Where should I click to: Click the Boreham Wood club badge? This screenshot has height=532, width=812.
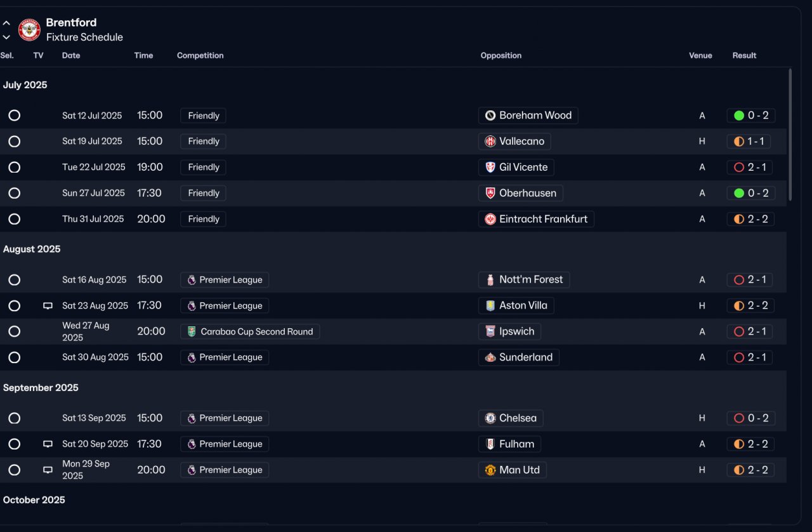pos(490,116)
